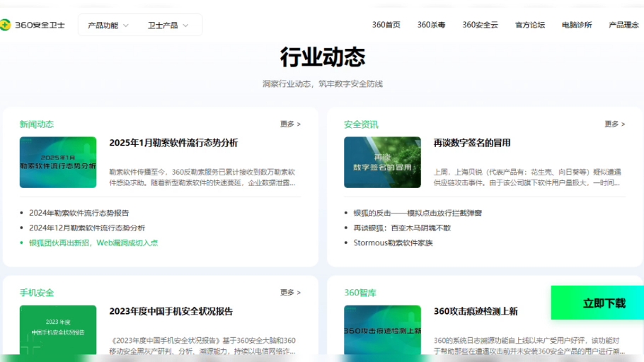644x362 pixels.
Task: Open the 360杀毒 nav link
Action: click(431, 25)
